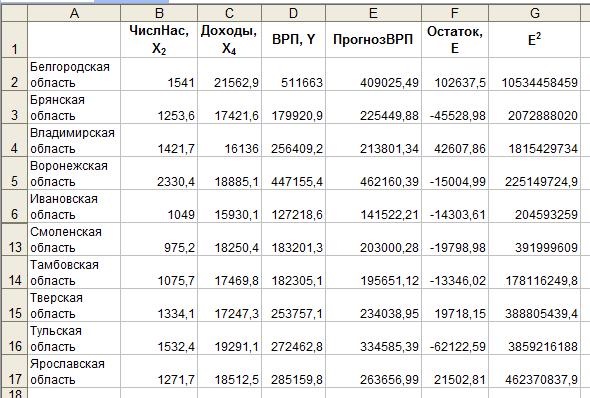Viewport: 590px width, 398px height.
Task: Click cell with value 285159,8
Action: 293,371
